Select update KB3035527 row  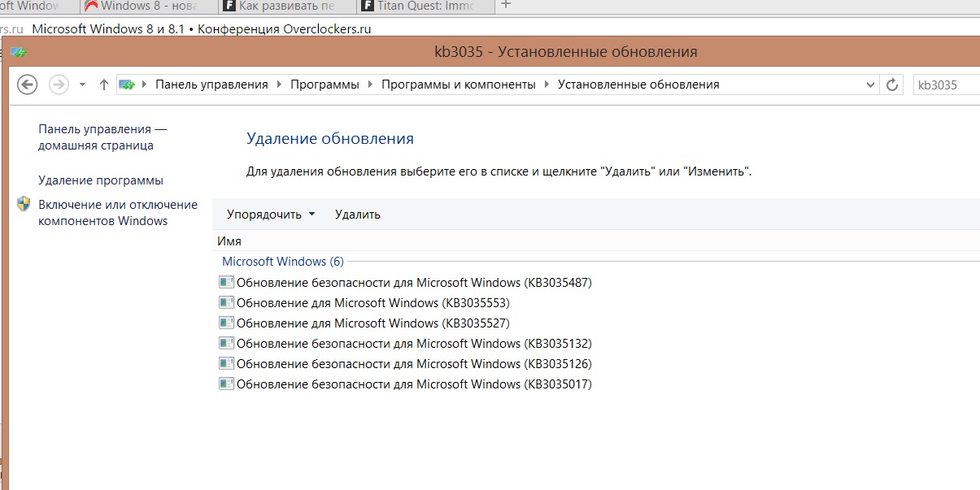(364, 323)
